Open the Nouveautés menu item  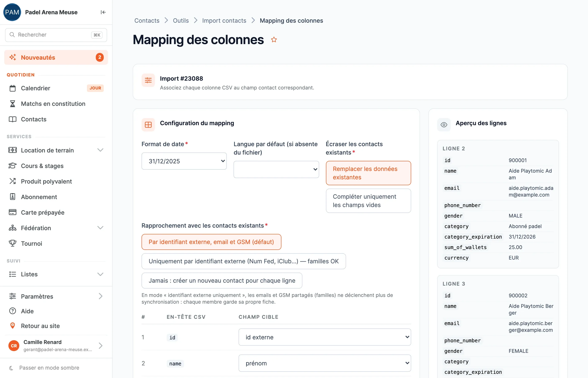[56, 58]
